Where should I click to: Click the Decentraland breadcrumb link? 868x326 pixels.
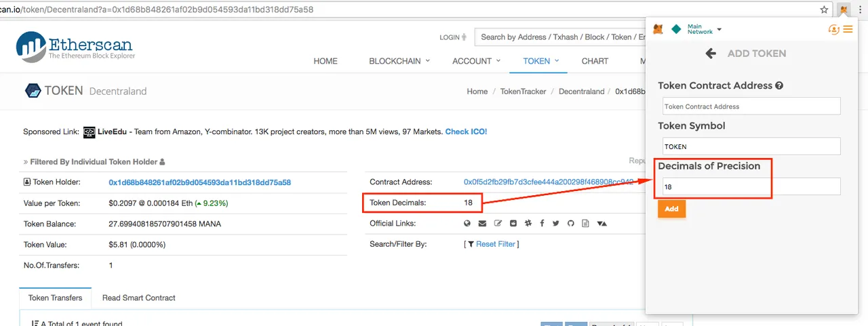point(581,91)
